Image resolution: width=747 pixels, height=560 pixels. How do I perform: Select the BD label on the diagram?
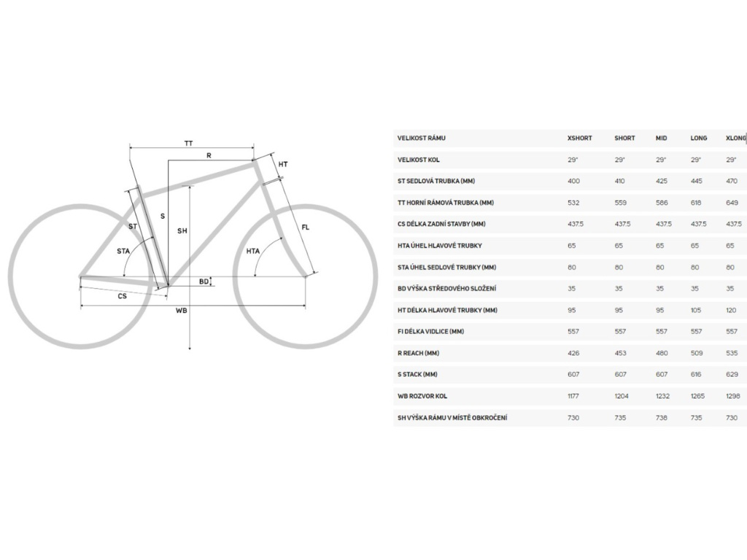(204, 280)
